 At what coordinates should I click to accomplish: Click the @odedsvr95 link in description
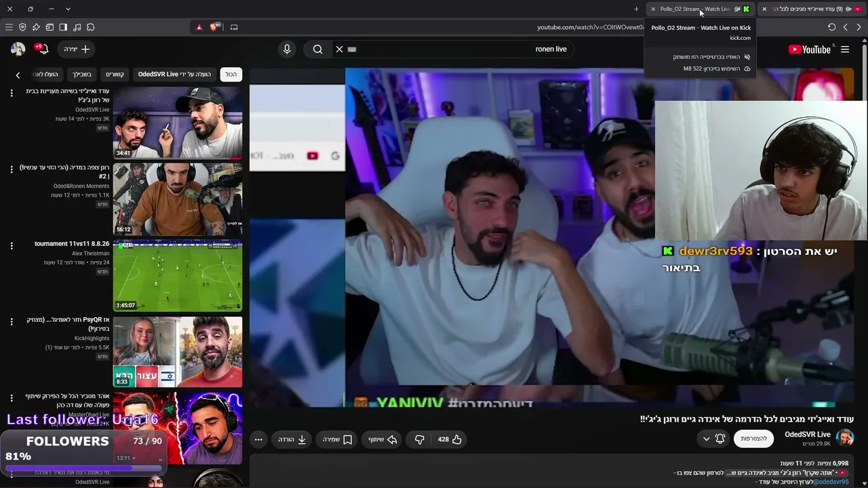point(831,482)
